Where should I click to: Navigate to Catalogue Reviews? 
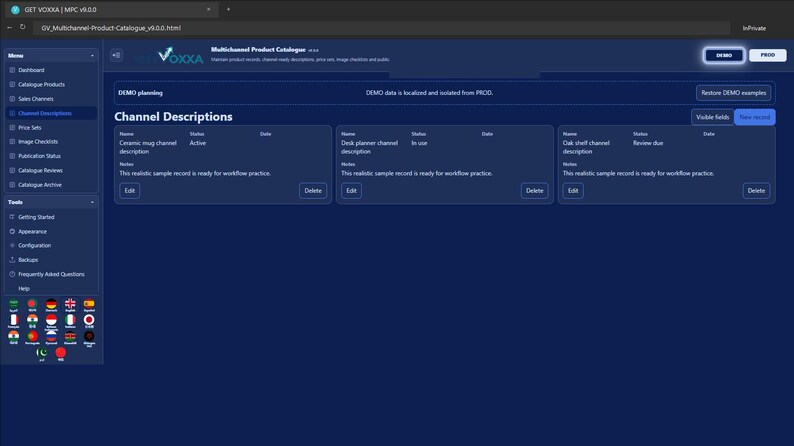tap(51, 171)
